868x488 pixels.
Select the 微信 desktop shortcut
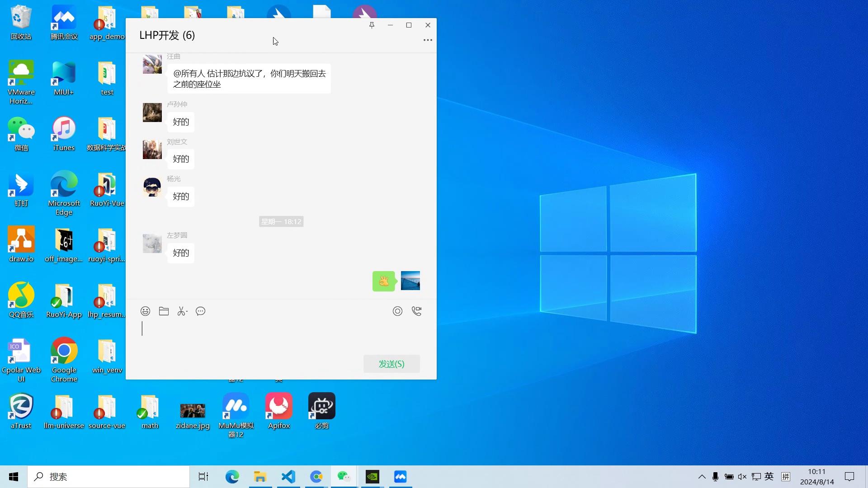pos(21,134)
